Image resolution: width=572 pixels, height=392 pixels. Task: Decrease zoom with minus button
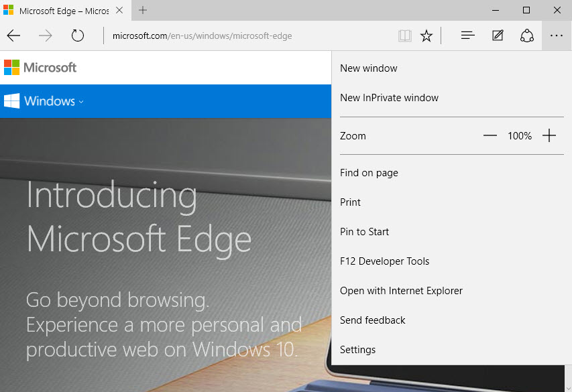coord(490,135)
